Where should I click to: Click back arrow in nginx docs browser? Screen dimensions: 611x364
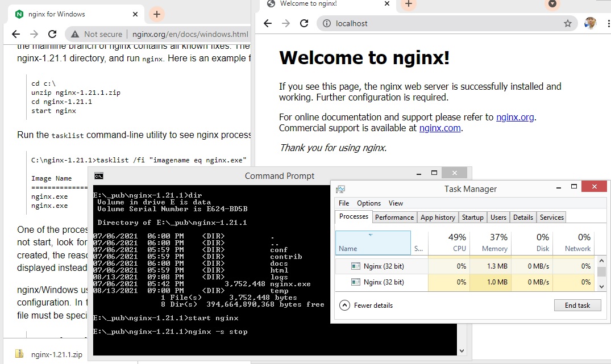point(15,34)
